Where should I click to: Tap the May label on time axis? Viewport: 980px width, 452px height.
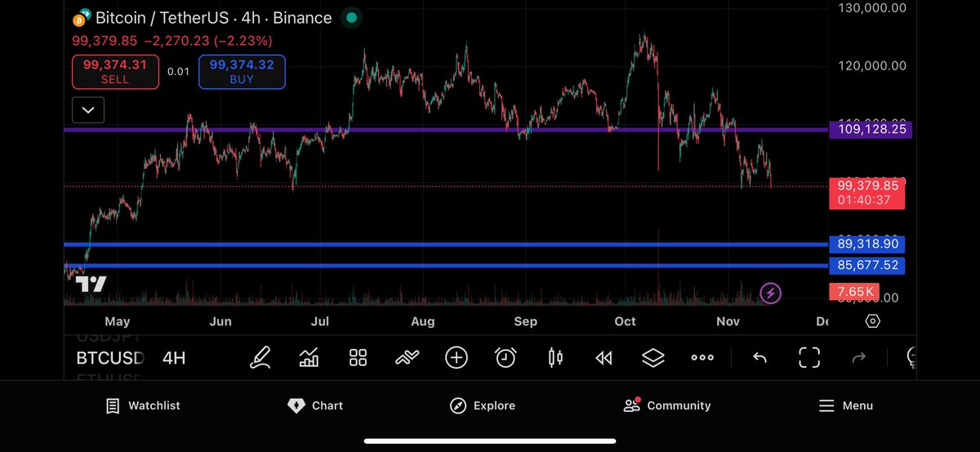pos(117,321)
